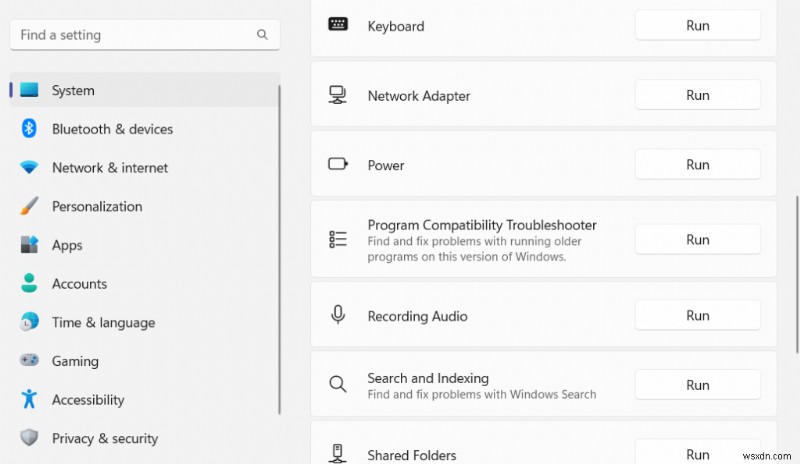Screen dimensions: 800x464
Task: Run the Keyboard troubleshooter
Action: click(x=697, y=25)
